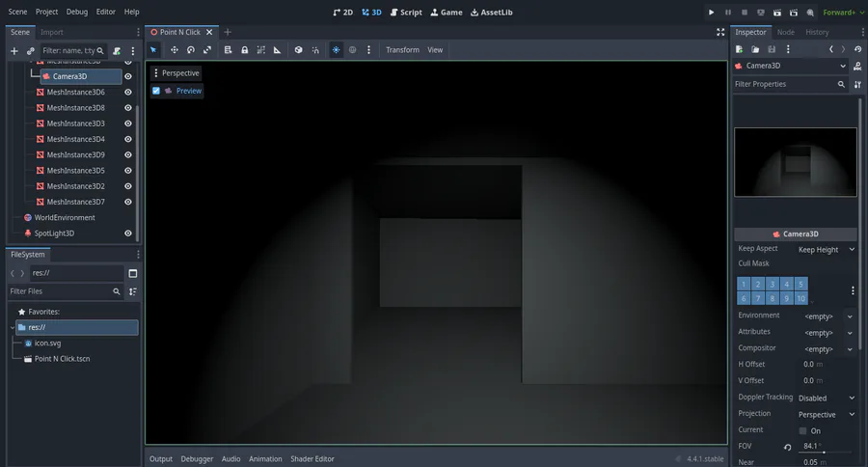
Task: Toggle distraction-free mode expand icon
Action: [x=720, y=32]
